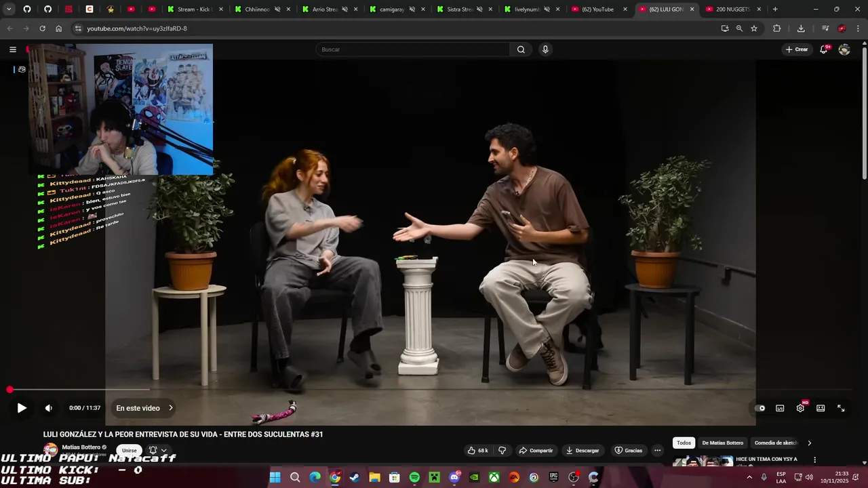
Task: Click the Compartir share button
Action: [x=536, y=450]
